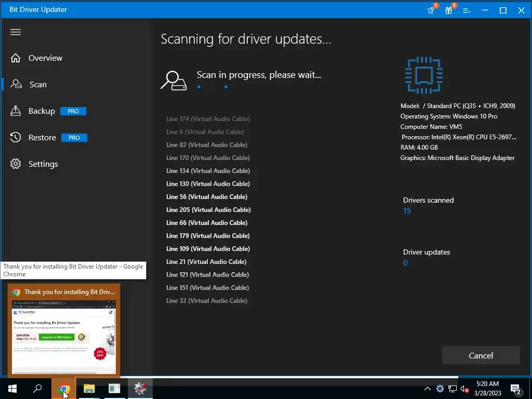Screen dimensions: 532x399
Task: Select Line 170 (Virtual Audio Cable)
Action: (x=208, y=158)
